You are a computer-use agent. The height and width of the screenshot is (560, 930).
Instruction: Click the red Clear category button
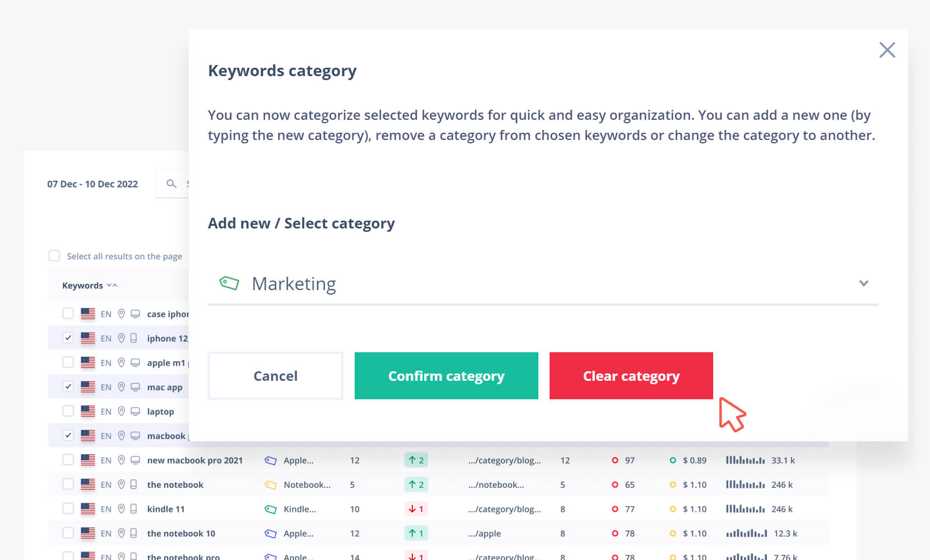pyautogui.click(x=631, y=376)
